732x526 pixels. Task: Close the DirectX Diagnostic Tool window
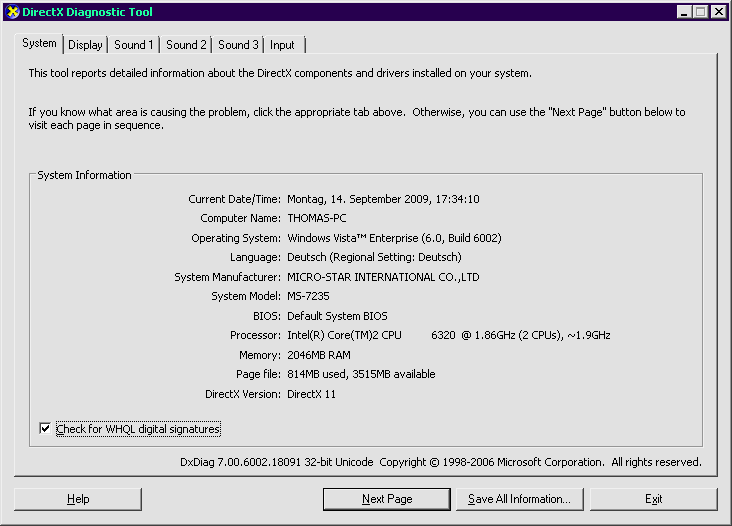coord(718,12)
